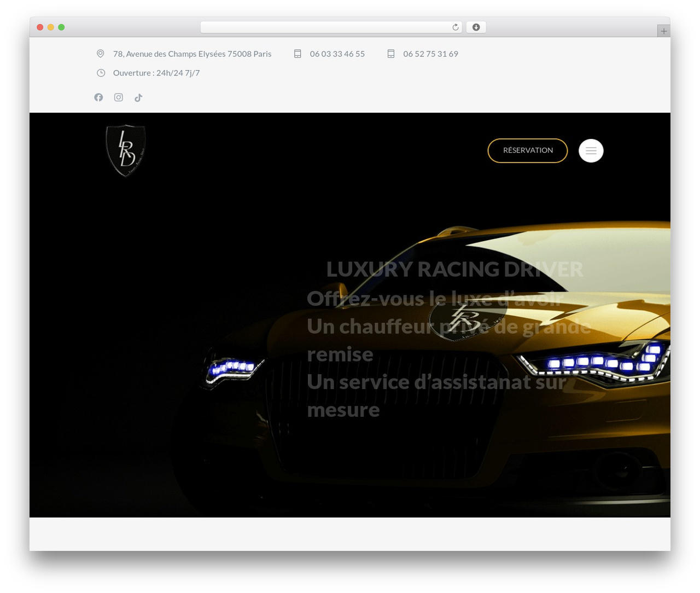Open the Instagram social link
The image size is (700, 593).
click(118, 97)
